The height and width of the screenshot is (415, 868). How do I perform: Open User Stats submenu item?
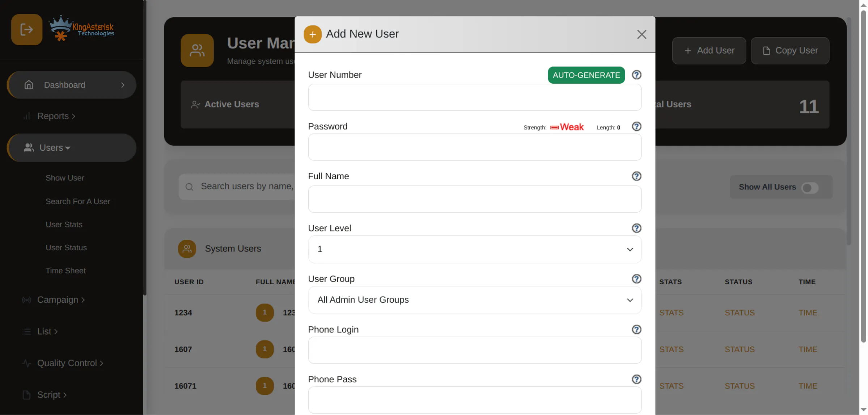pos(64,225)
